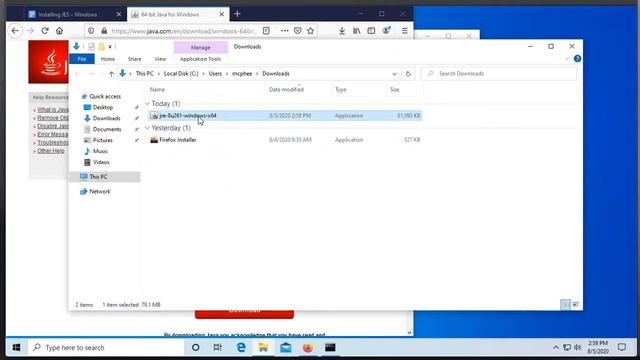Switch to large icons view layout

(x=576, y=304)
